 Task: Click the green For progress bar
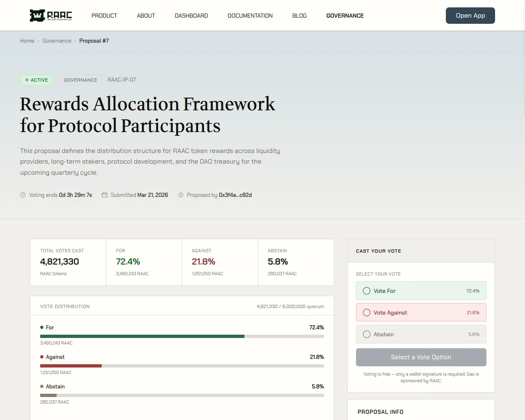142,336
